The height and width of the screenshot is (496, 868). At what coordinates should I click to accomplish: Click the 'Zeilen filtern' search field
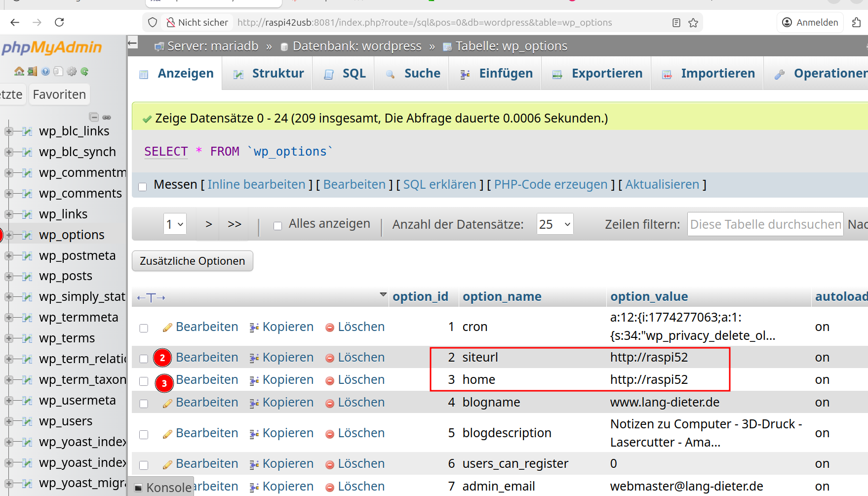(765, 224)
